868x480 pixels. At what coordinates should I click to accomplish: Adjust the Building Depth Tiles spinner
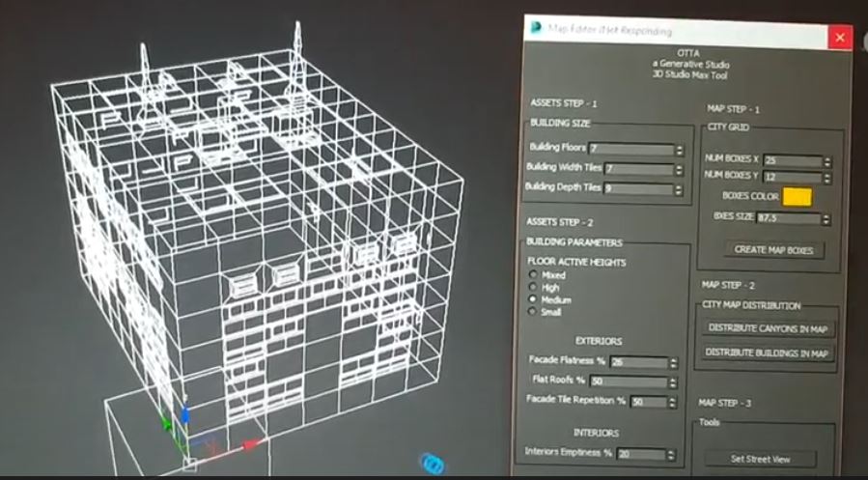click(679, 190)
